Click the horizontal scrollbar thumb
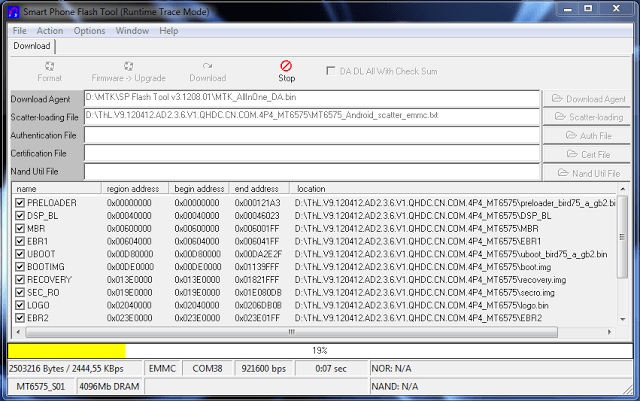640x402 pixels. (x=291, y=332)
